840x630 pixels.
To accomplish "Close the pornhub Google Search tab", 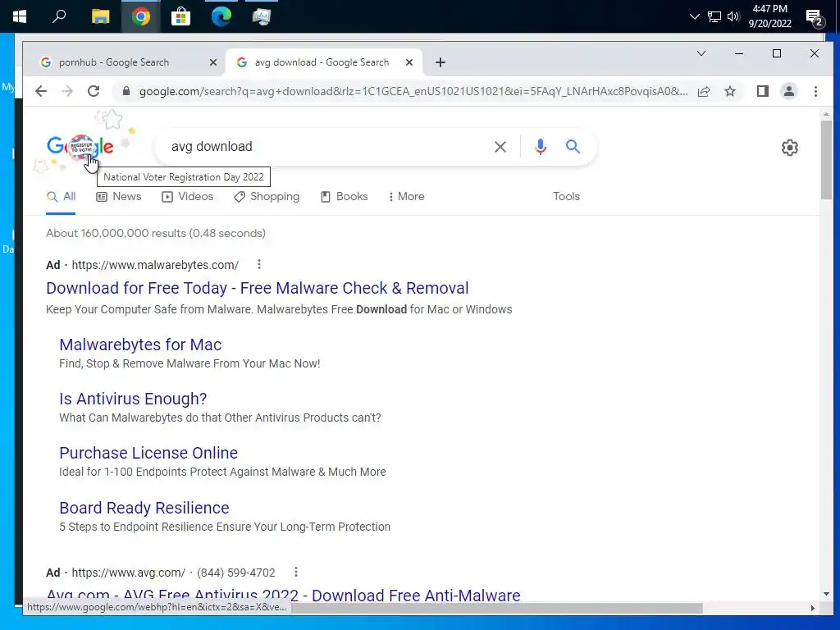I will [213, 62].
